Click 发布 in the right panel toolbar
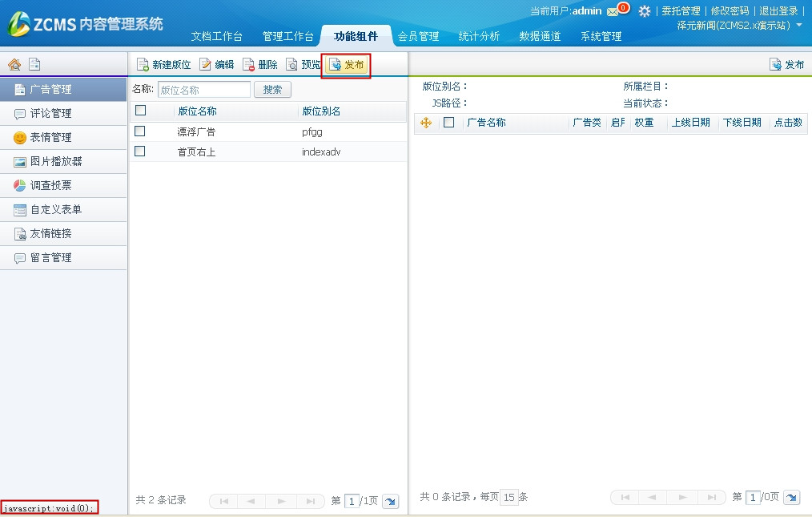The width and height of the screenshot is (812, 517). 786,65
